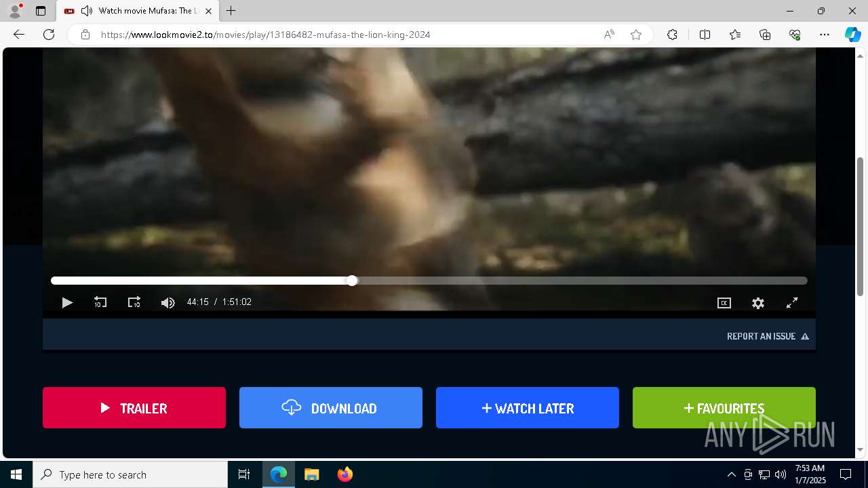
Task: Mute the tab audio icon
Action: [87, 11]
